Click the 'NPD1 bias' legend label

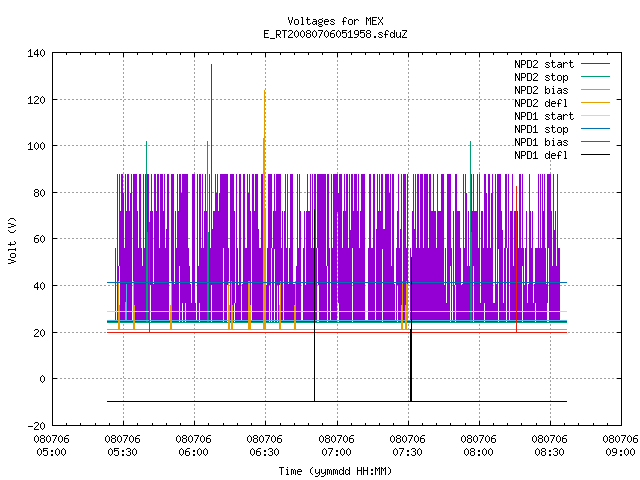coord(541,142)
